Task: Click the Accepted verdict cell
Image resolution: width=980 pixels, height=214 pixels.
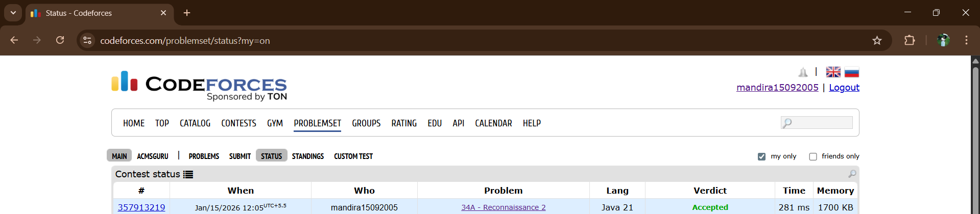Action: click(710, 207)
